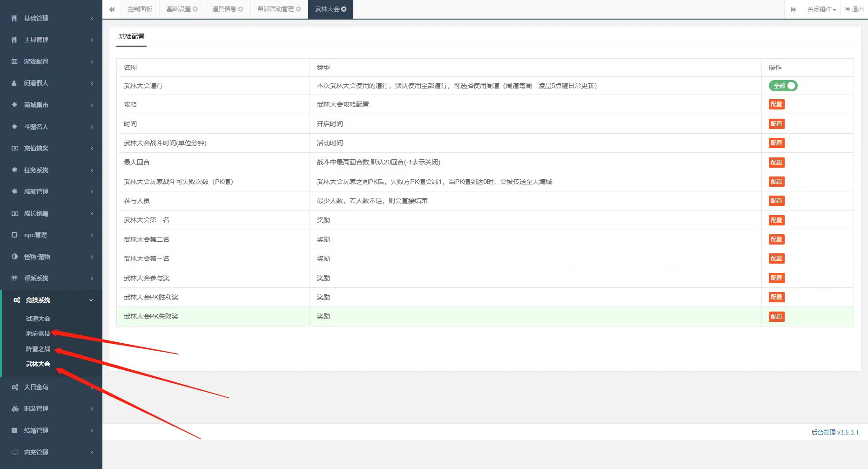This screenshot has height=469, width=868.
Task: Collapse 竞技系统 menu via its down chevron
Action: click(x=91, y=300)
